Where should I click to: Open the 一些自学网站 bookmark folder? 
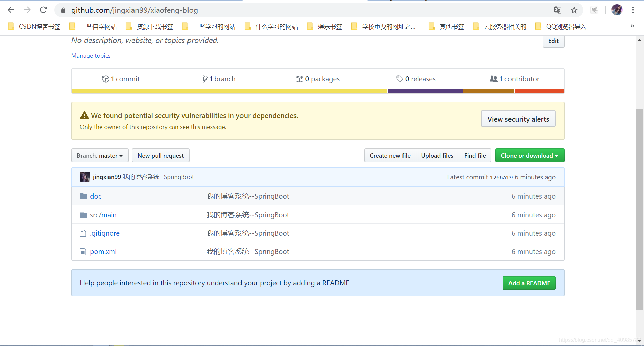(93, 26)
